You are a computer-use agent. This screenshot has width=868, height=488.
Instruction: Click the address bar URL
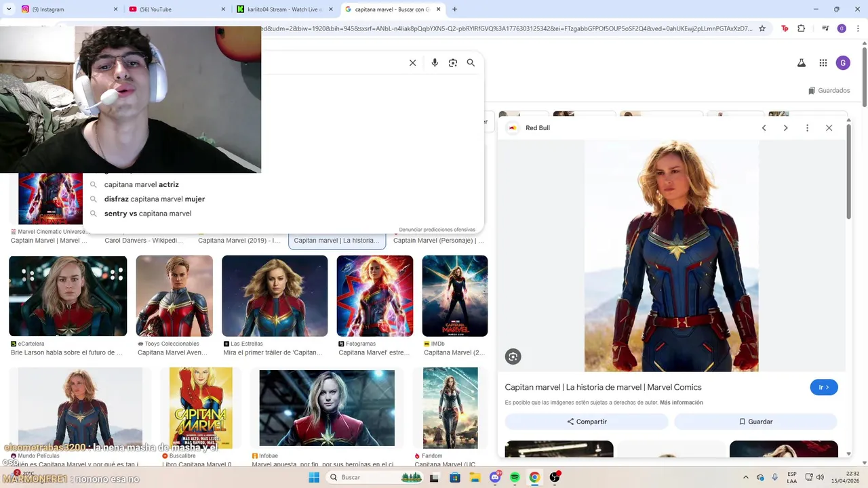point(507,28)
